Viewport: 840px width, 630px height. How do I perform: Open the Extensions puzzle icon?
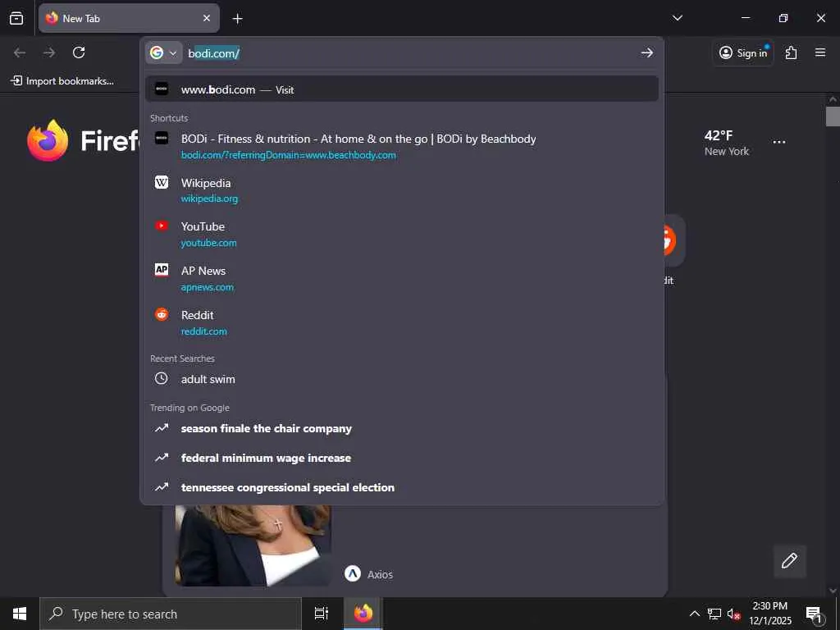click(792, 52)
